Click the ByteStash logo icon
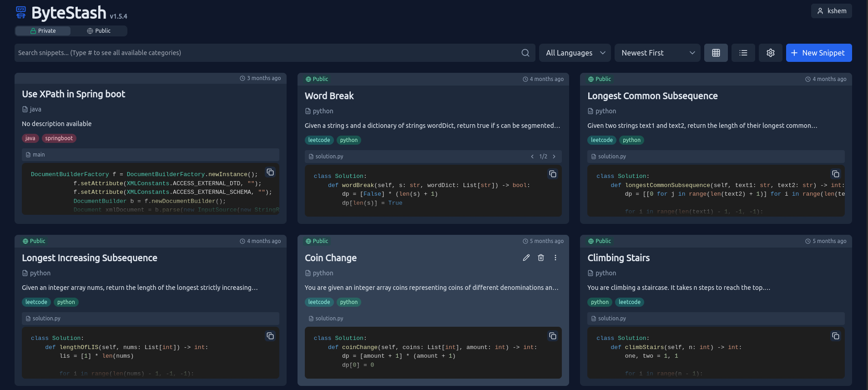Screen dimensions: 868x390 pyautogui.click(x=21, y=12)
